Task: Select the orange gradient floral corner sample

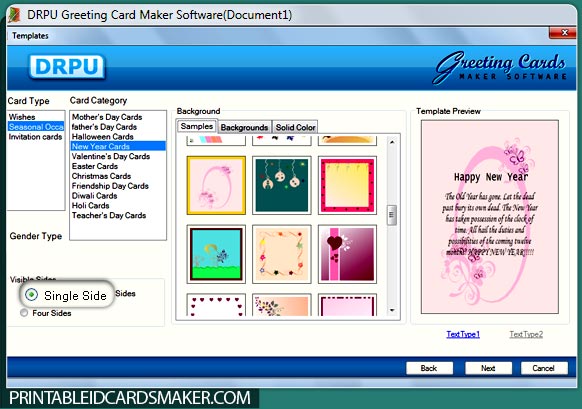Action: [x=282, y=305]
